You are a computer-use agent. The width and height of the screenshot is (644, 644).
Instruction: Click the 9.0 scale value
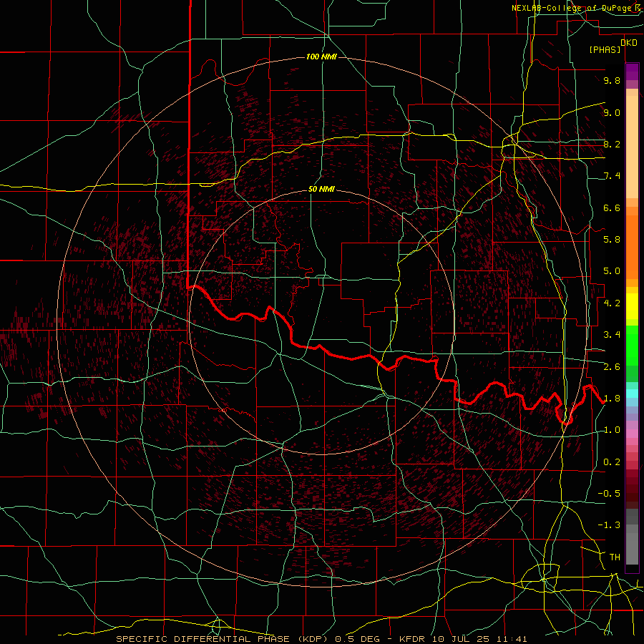(612, 112)
